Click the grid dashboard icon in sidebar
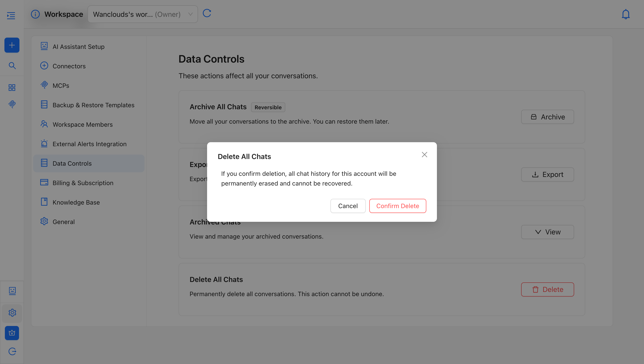This screenshot has height=364, width=644. (x=12, y=87)
